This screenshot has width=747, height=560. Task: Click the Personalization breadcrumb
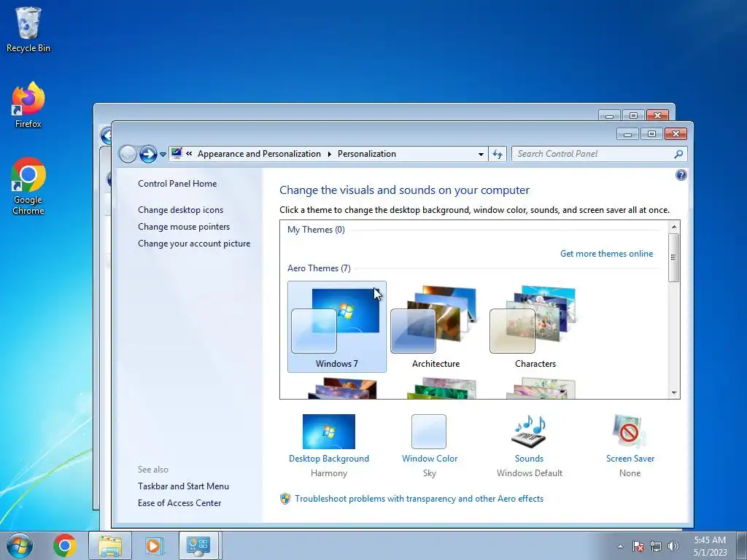pos(367,154)
